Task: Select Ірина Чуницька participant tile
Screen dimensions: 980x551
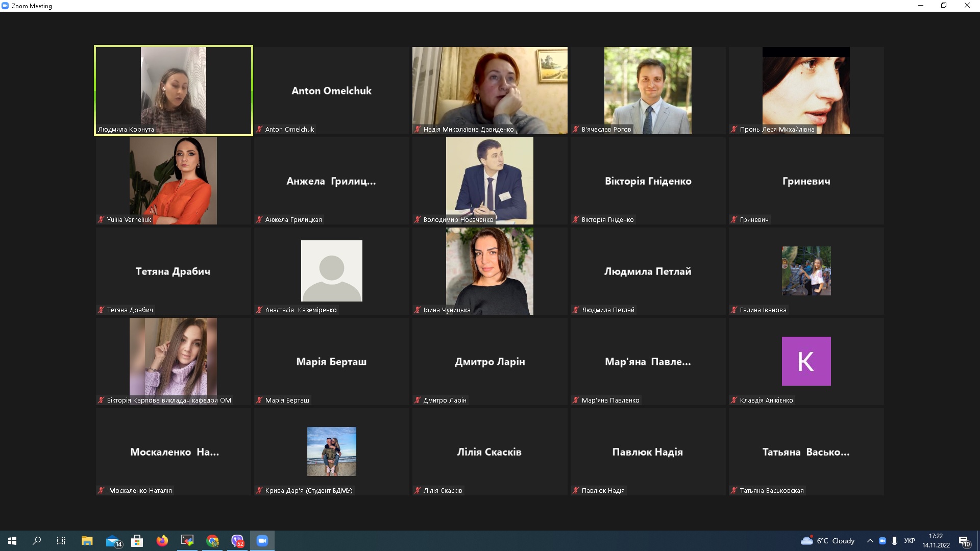Action: 490,271
